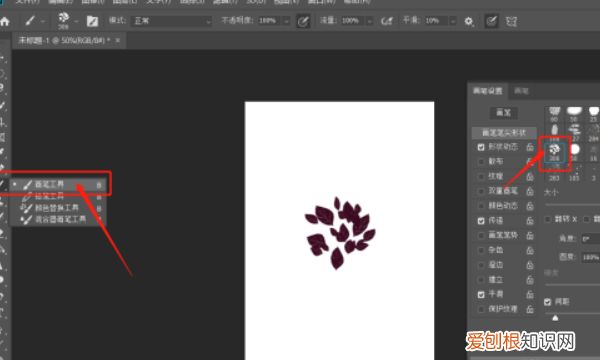Click the 画笔 button in brush settings
Viewport: 600px width, 360px height.
[504, 112]
